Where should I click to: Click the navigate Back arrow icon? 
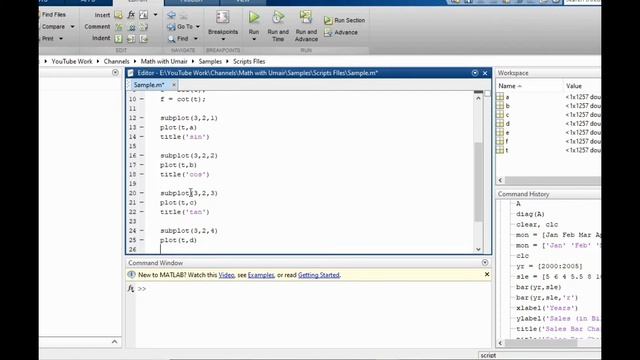coord(171,15)
